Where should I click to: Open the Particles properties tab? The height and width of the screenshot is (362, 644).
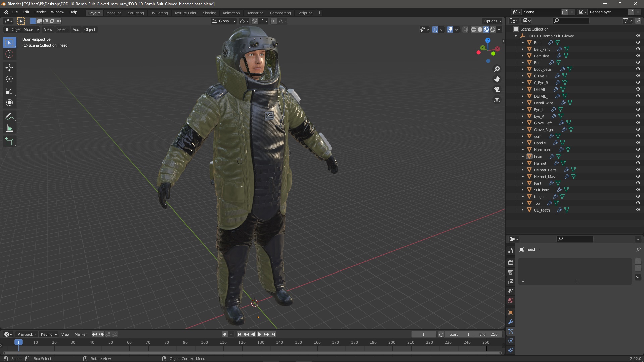point(511,331)
